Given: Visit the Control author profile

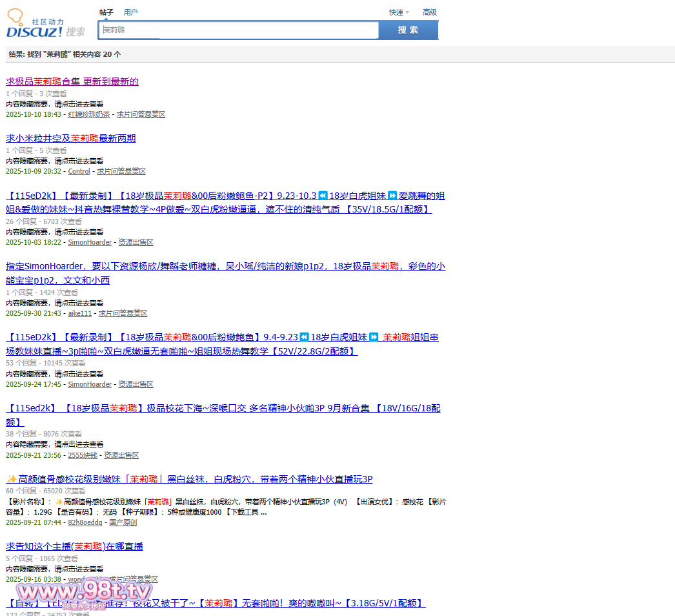Looking at the screenshot, I should 79,171.
